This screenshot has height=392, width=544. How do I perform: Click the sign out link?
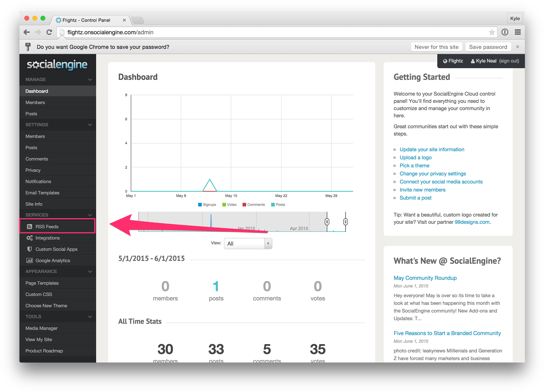point(509,61)
